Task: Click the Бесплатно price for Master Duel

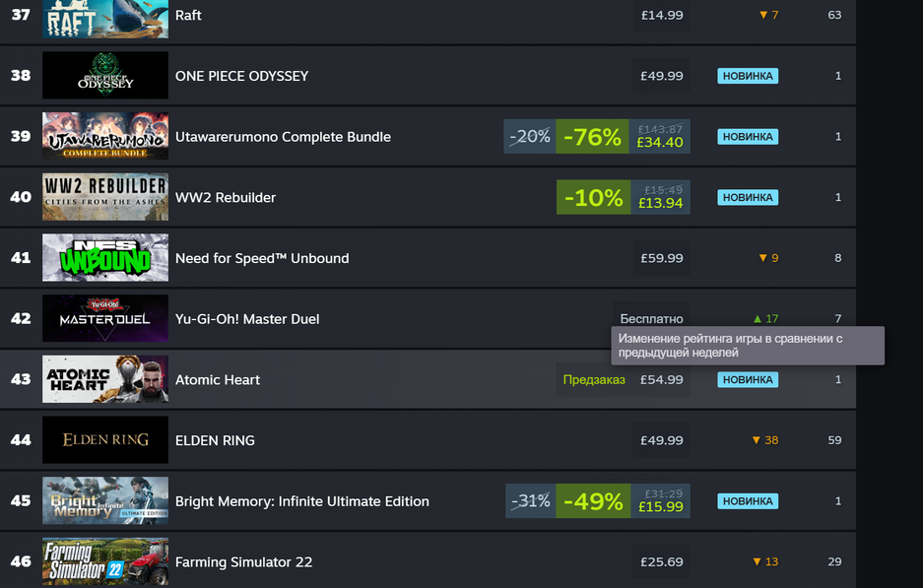Action: pos(651,319)
